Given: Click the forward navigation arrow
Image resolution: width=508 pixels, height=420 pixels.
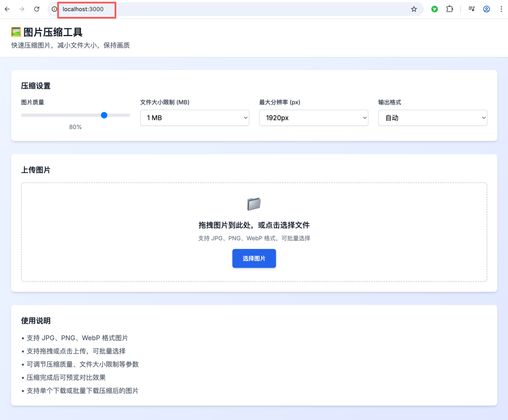Looking at the screenshot, I should pos(21,9).
